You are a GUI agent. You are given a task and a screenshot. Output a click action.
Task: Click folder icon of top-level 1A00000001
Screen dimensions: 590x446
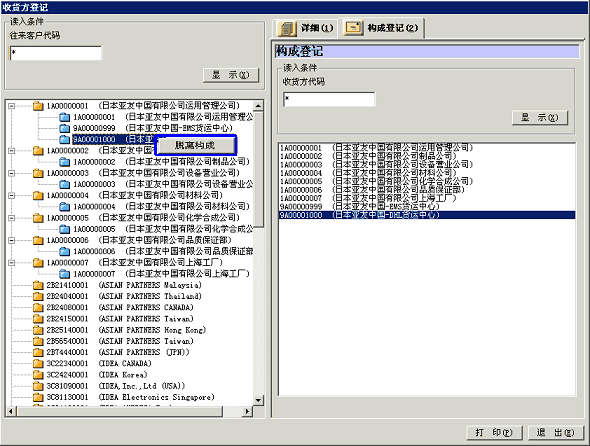(38, 106)
